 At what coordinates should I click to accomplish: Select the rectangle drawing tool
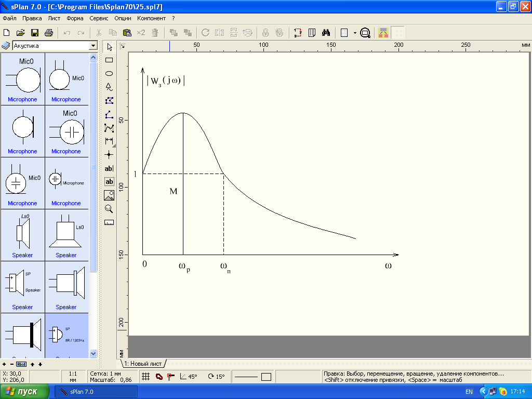click(109, 60)
